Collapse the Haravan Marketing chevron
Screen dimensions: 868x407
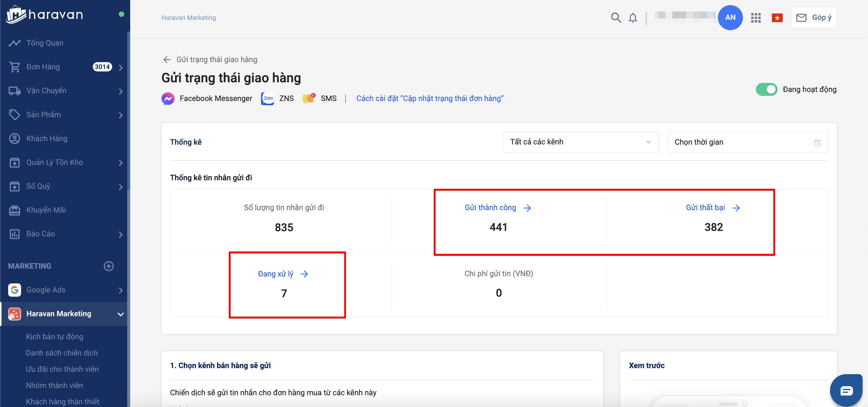[121, 314]
